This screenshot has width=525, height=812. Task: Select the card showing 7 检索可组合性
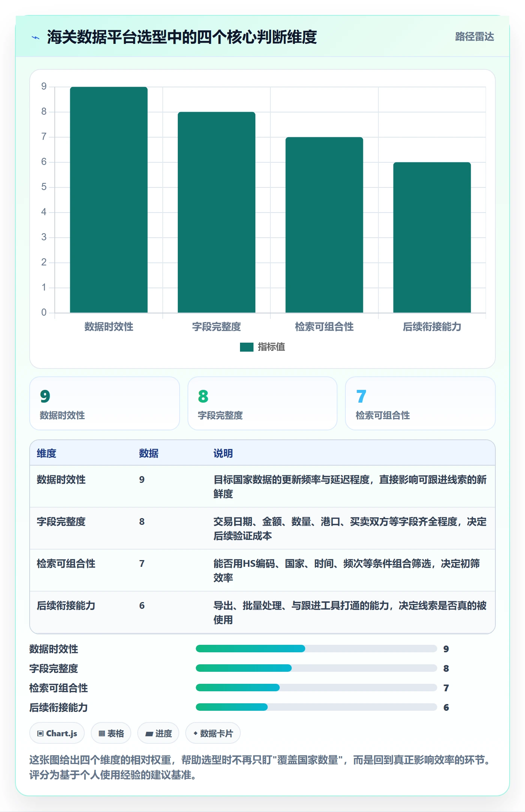(x=420, y=403)
